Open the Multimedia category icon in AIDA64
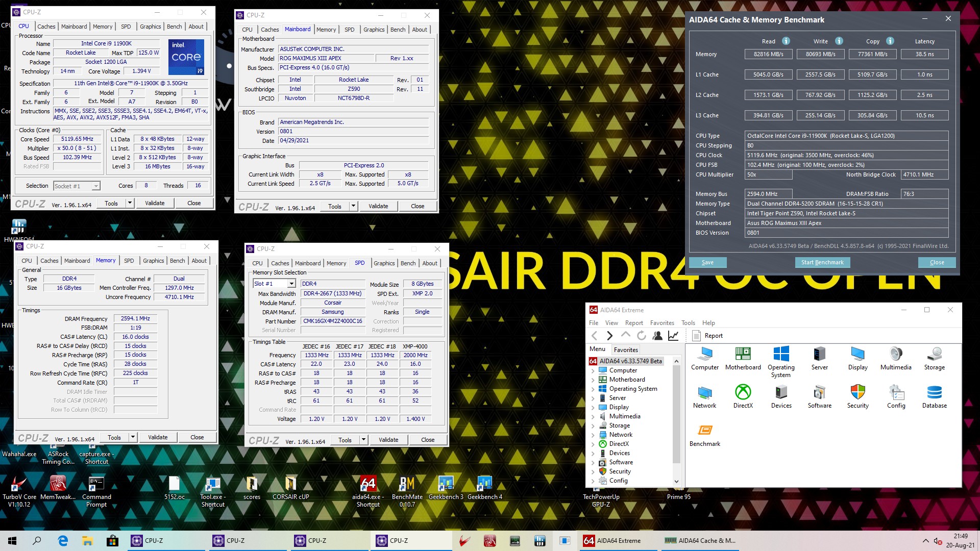Viewport: 980px width, 551px height. click(x=896, y=358)
